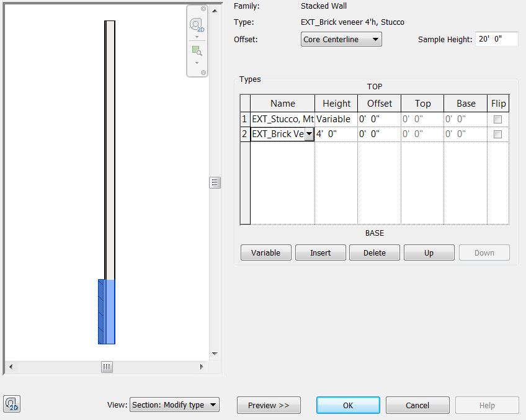Toggle Flip checkbox for EXT_Brick Ve row

[x=497, y=134]
